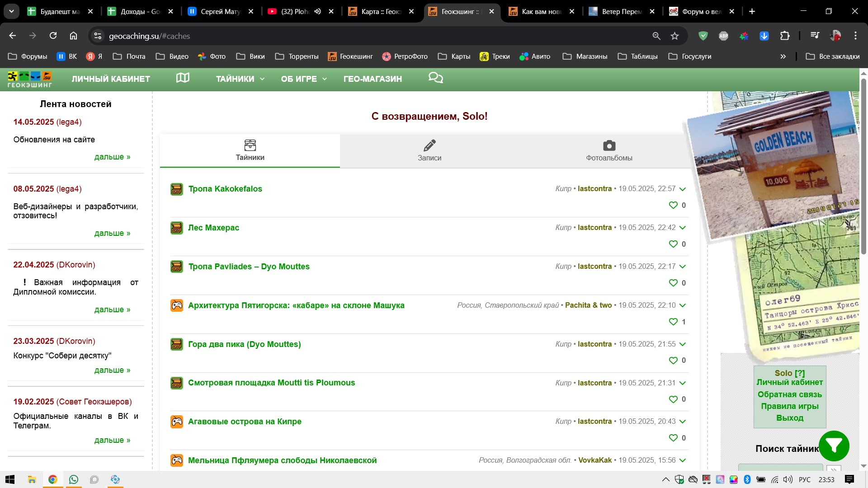Viewport: 868px width, 488px height.
Task: Click the green filter funnel button
Action: [834, 446]
